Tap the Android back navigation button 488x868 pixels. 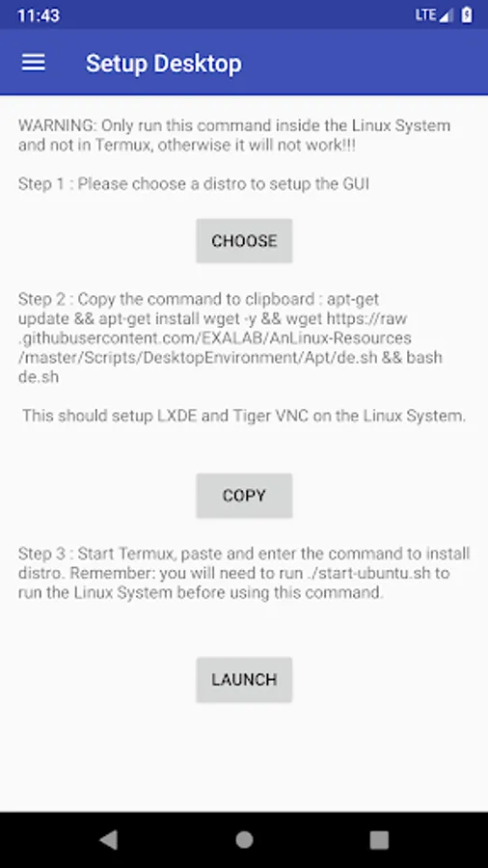click(108, 840)
